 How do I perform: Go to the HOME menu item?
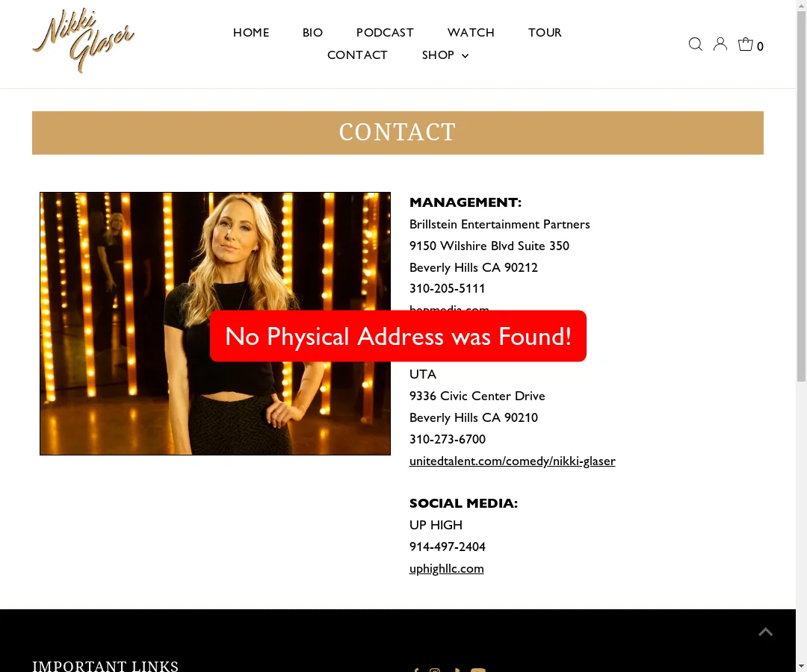(251, 32)
